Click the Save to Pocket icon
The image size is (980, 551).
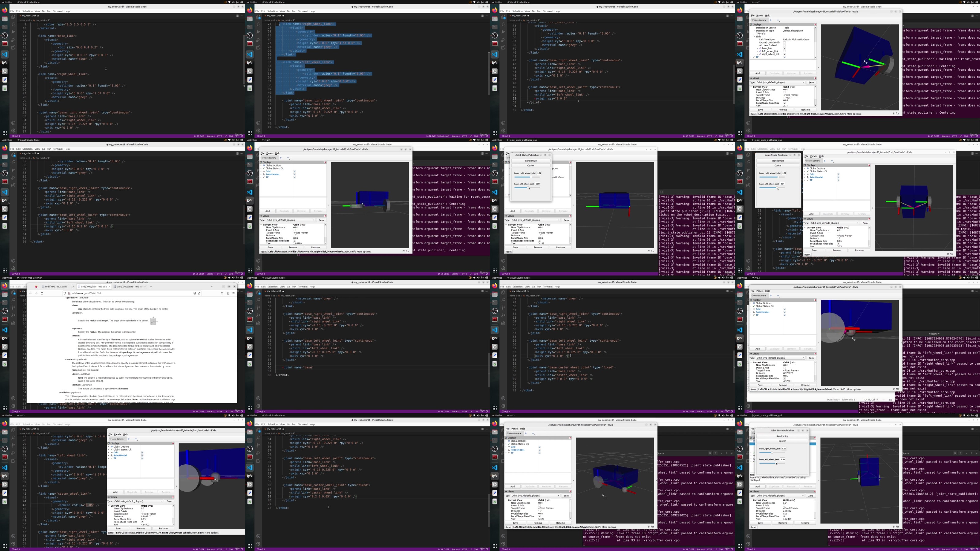[x=222, y=294]
